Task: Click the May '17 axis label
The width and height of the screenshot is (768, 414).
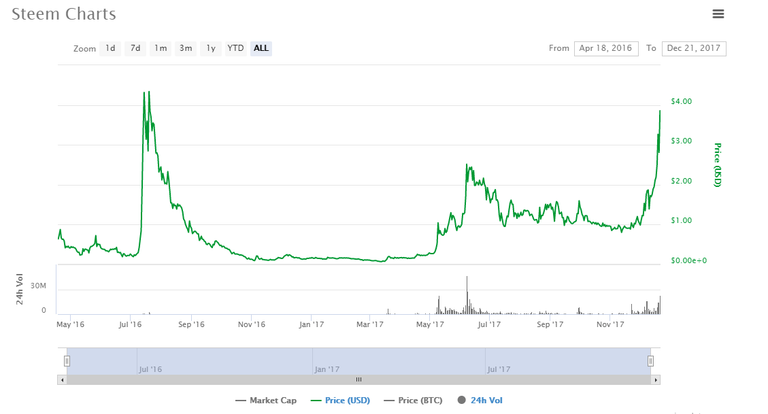Action: [430, 324]
